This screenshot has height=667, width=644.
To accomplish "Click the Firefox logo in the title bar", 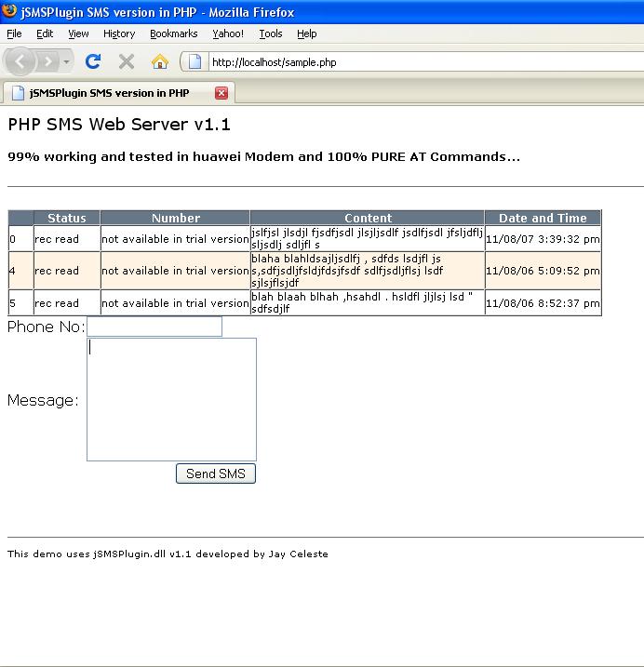I will pyautogui.click(x=9, y=10).
